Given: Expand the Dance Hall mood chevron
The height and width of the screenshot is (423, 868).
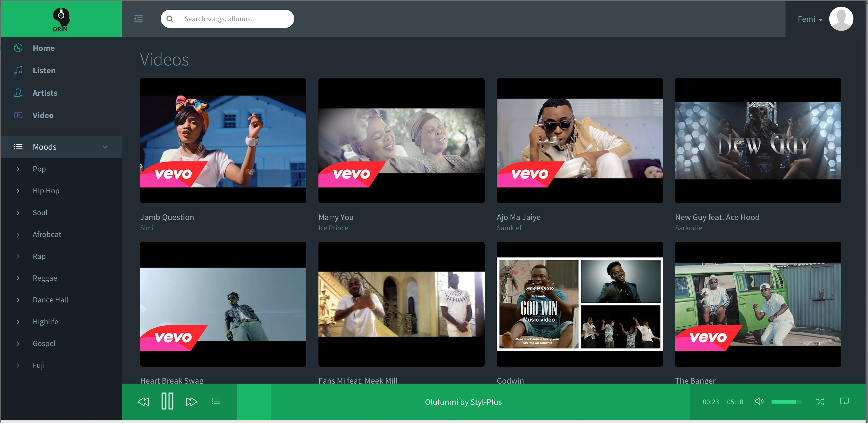Looking at the screenshot, I should tap(18, 300).
